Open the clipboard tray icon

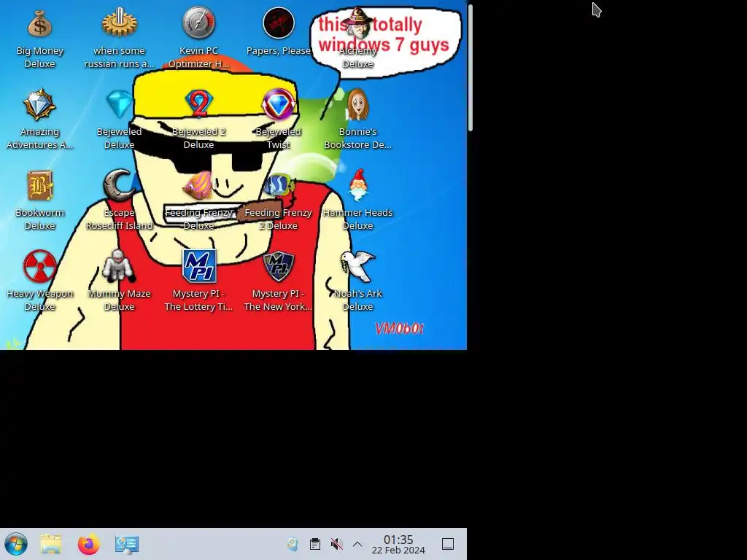coord(315,544)
